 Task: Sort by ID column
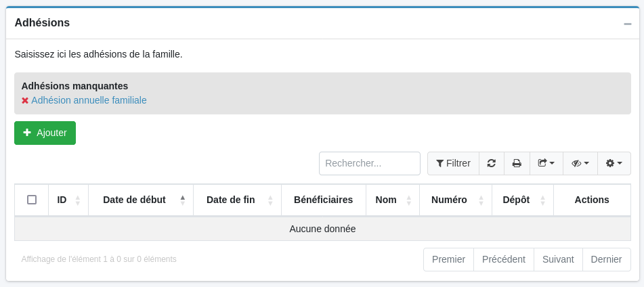pos(68,200)
